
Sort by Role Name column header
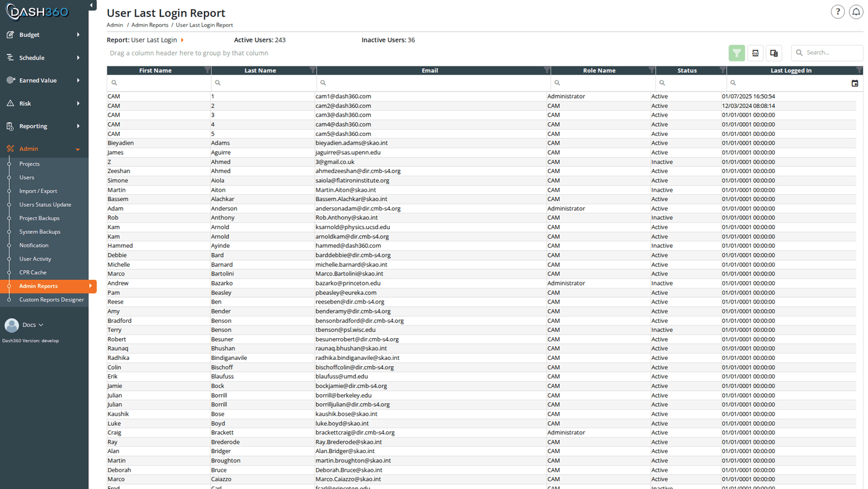point(599,71)
